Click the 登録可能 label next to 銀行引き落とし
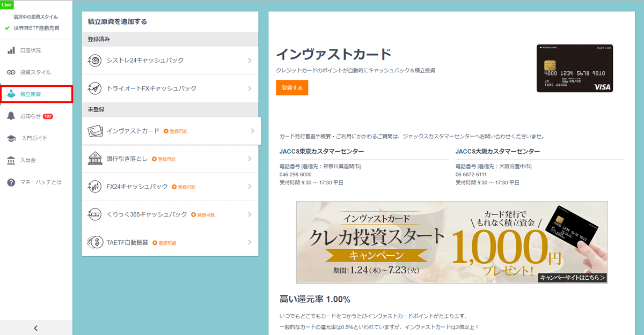 coord(167,159)
